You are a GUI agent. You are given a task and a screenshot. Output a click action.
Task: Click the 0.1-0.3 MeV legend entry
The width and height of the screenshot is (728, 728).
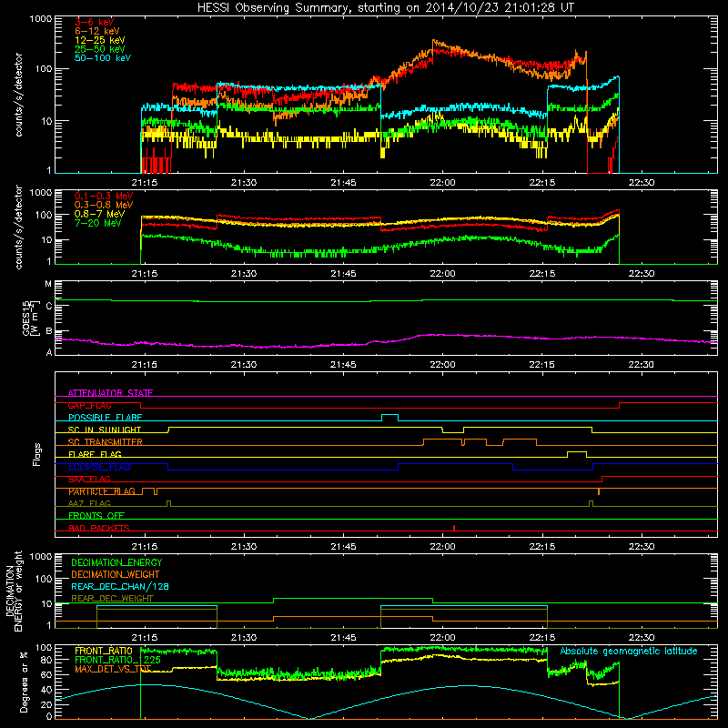coord(104,196)
